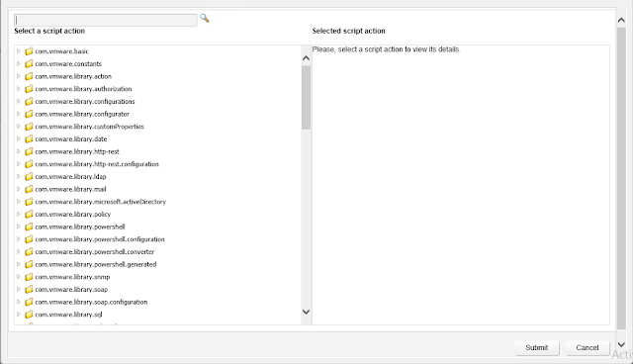Expand the com.vmware.basic tree node
This screenshot has width=633, height=364.
pyautogui.click(x=18, y=50)
